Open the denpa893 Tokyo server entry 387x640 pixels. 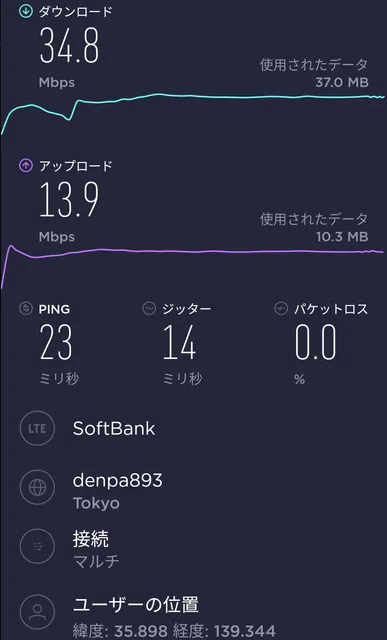118,491
